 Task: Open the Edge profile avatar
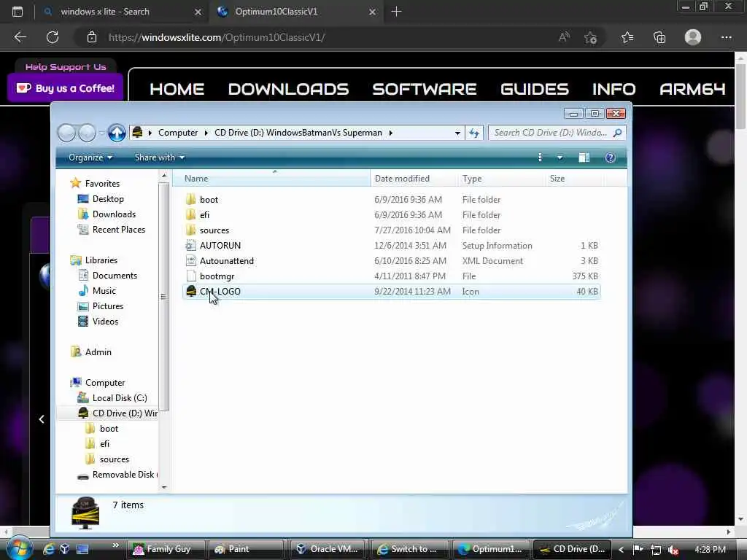click(693, 37)
